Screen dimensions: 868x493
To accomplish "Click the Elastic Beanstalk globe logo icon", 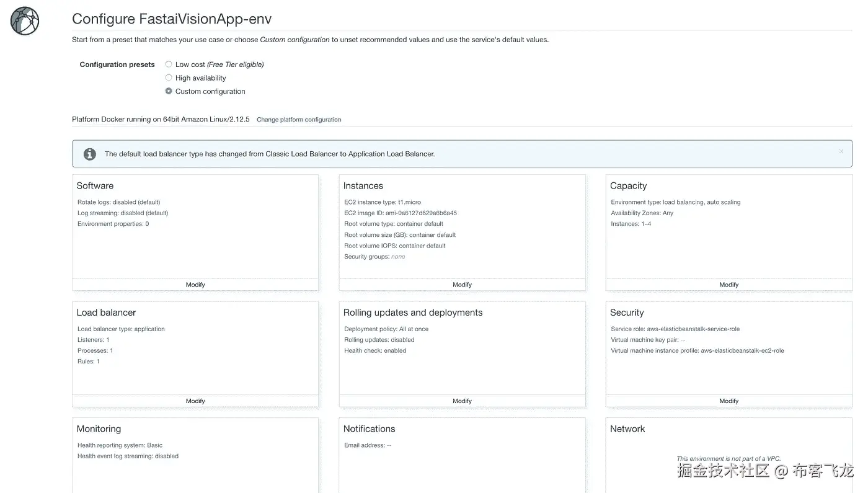I will pyautogui.click(x=25, y=20).
